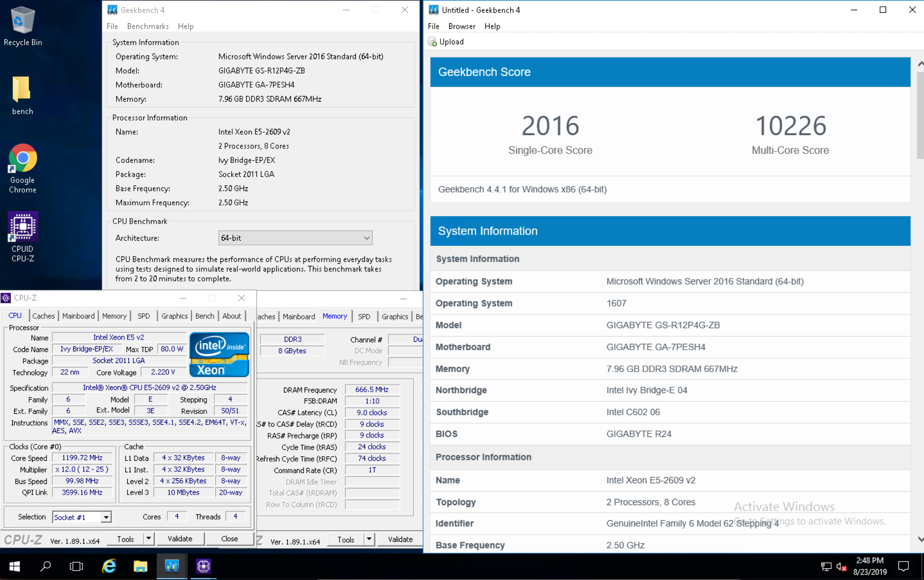Click the Single-Core Score 2016
This screenshot has height=580, width=924.
pyautogui.click(x=551, y=126)
